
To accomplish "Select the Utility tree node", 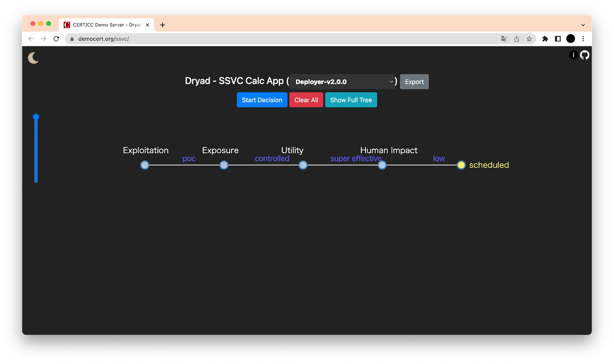I will (x=303, y=165).
